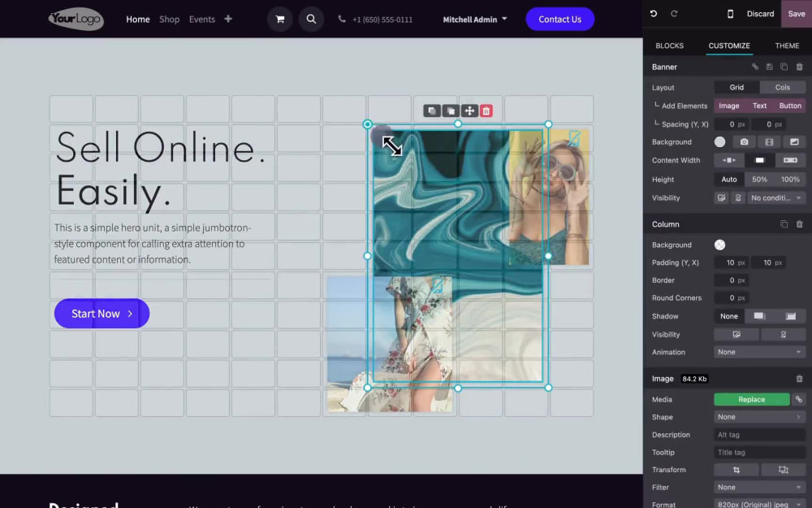
Task: Open the search icon in header
Action: pos(311,20)
